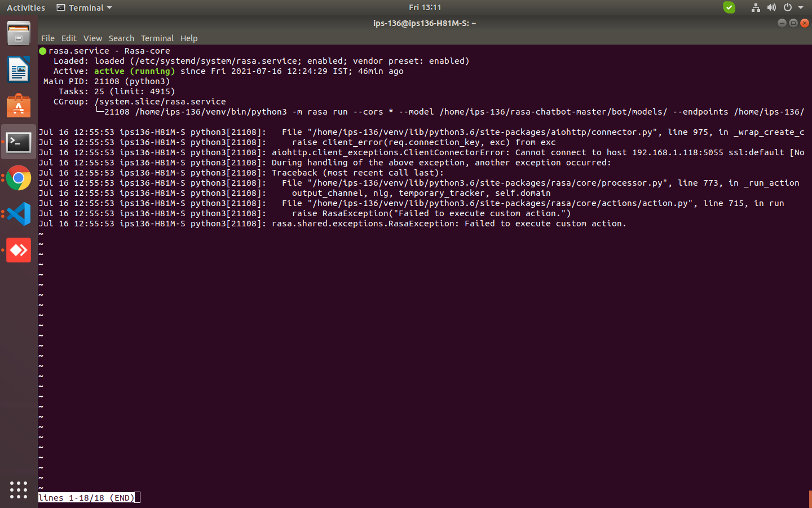The width and height of the screenshot is (812, 508).
Task: Click the 'action.py' line 715 log entry
Action: point(411,203)
